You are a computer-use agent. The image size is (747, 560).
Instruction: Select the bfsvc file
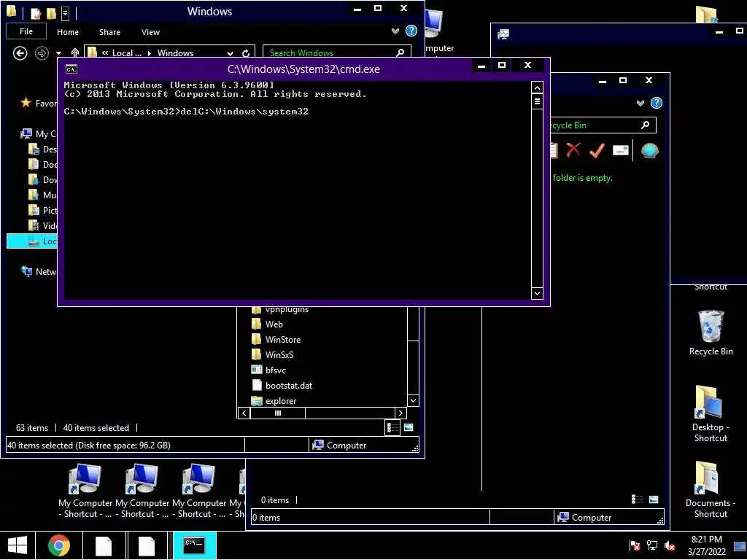[275, 370]
